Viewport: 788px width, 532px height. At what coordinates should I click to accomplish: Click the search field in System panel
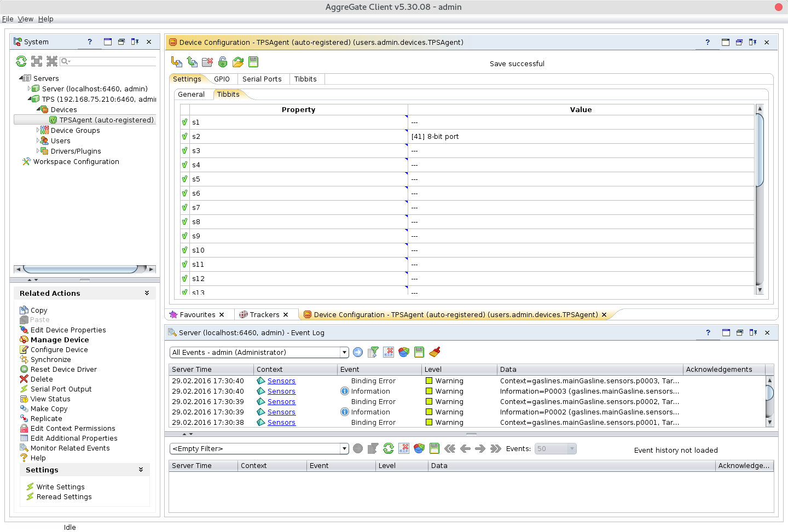point(108,61)
